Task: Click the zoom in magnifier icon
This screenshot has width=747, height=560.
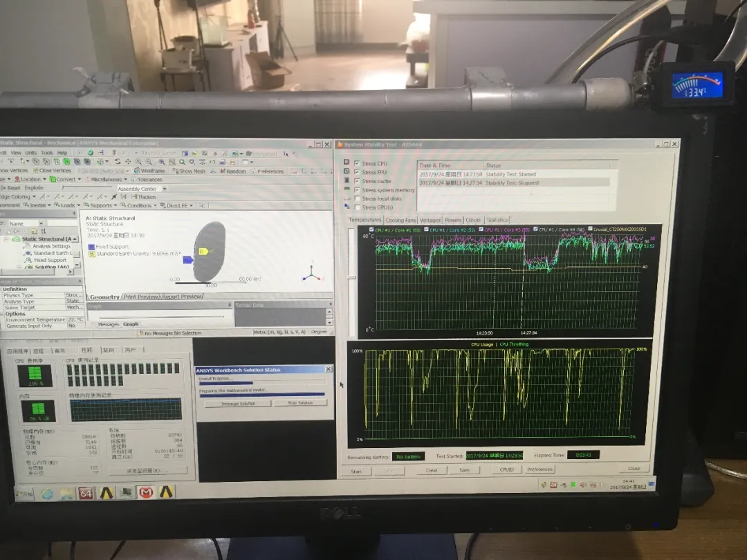Action: pyautogui.click(x=138, y=162)
